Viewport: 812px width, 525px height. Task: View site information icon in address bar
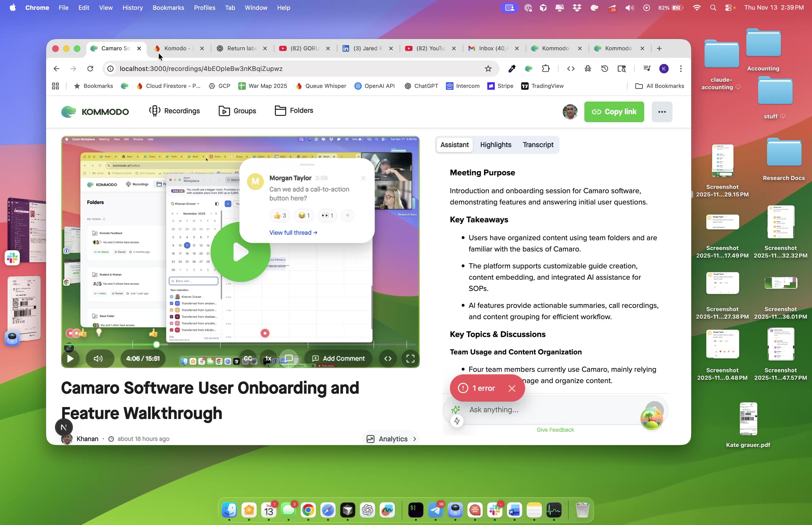click(x=110, y=69)
